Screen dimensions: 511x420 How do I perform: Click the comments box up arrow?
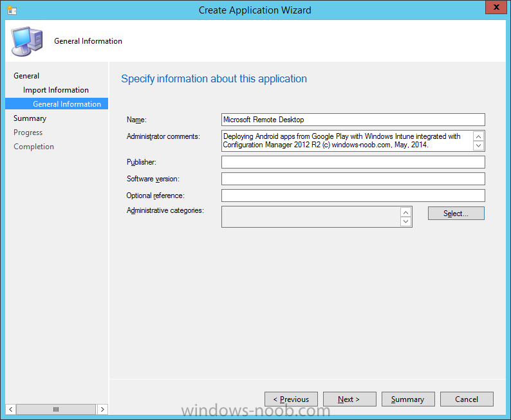pos(478,136)
